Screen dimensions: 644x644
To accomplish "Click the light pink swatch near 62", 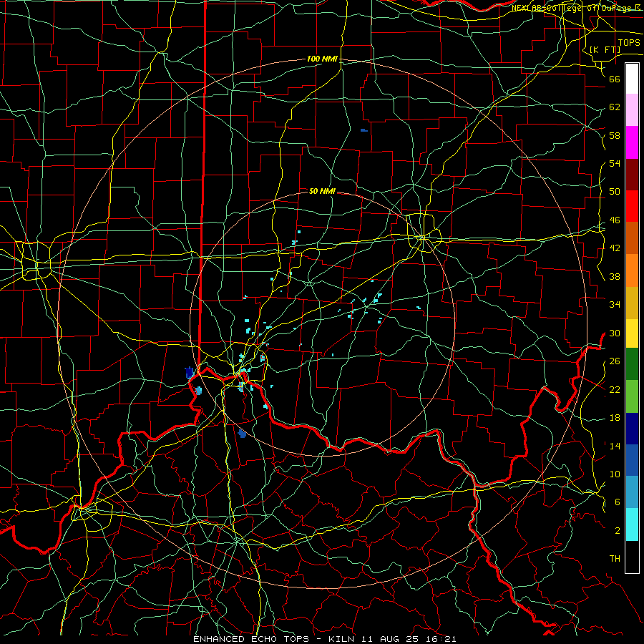I will [632, 109].
